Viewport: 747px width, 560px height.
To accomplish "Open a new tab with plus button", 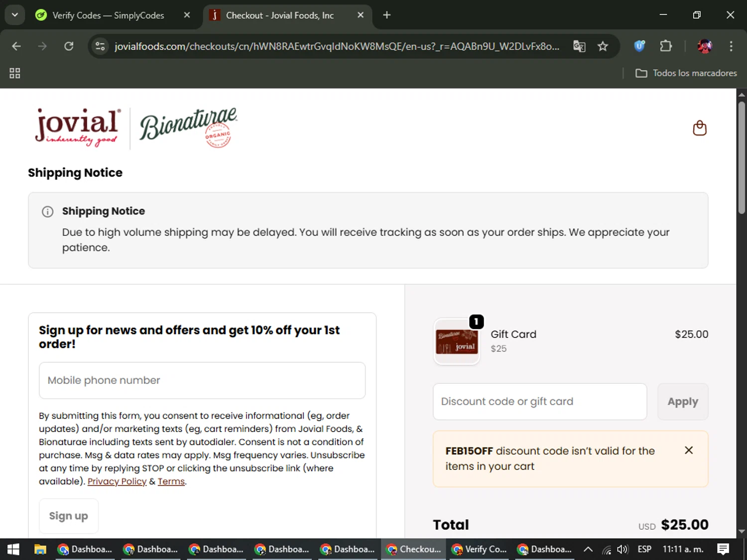I will coord(387,15).
